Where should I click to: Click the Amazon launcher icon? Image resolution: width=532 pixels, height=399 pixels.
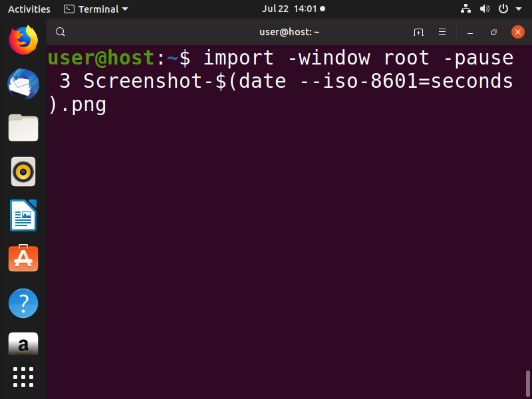click(x=23, y=344)
